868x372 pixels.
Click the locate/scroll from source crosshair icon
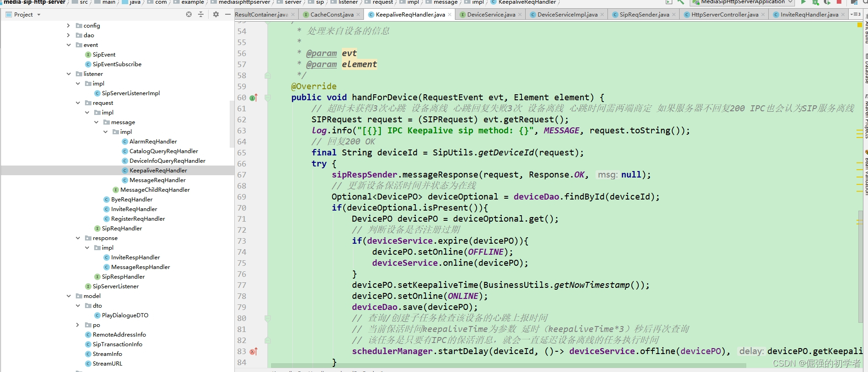pos(189,14)
